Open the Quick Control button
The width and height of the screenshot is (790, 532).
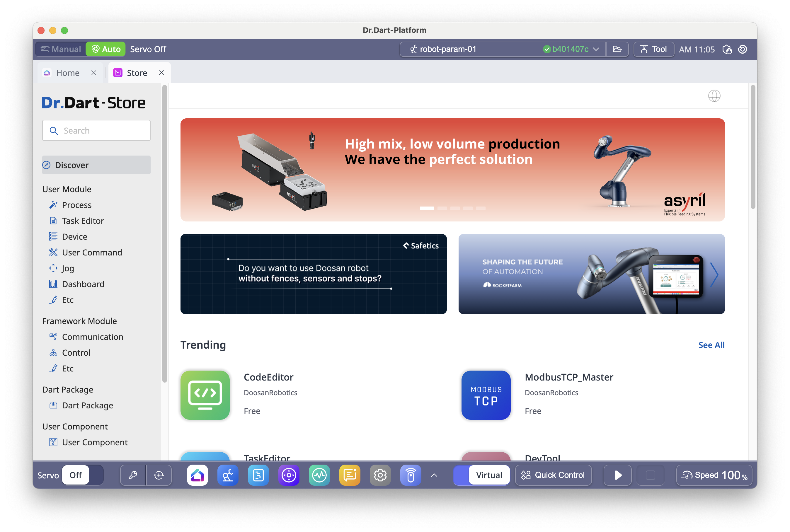tap(553, 475)
